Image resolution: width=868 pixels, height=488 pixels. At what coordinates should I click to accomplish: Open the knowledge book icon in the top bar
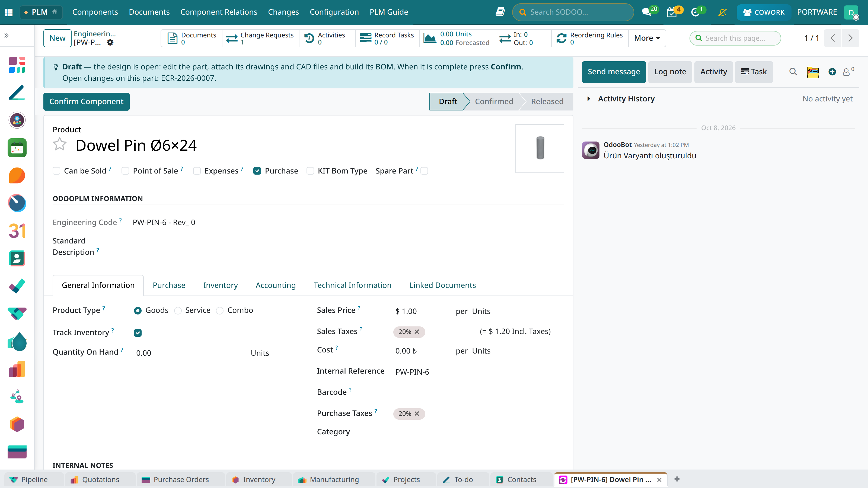[500, 12]
